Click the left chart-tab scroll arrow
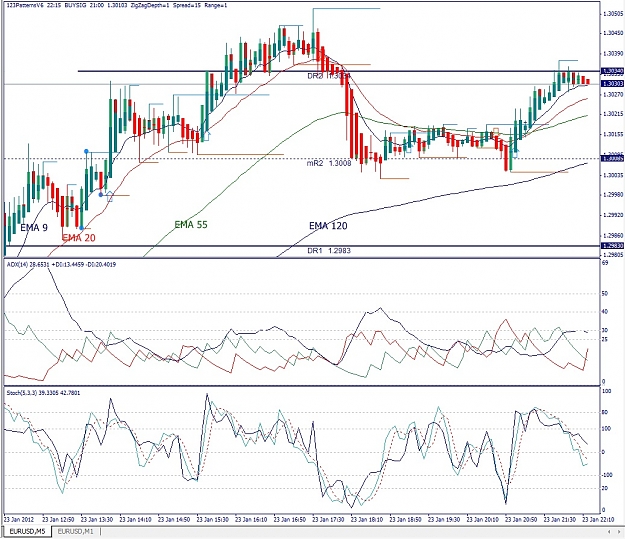This screenshot has height=539, width=625. click(x=609, y=532)
